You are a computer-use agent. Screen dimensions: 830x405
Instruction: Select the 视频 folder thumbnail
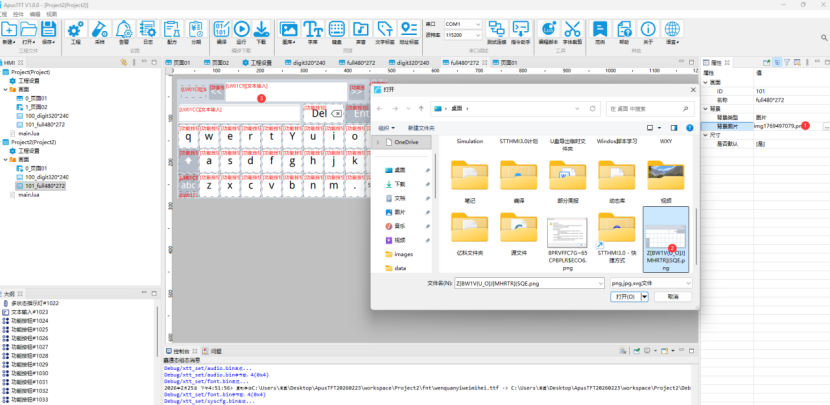tap(666, 178)
